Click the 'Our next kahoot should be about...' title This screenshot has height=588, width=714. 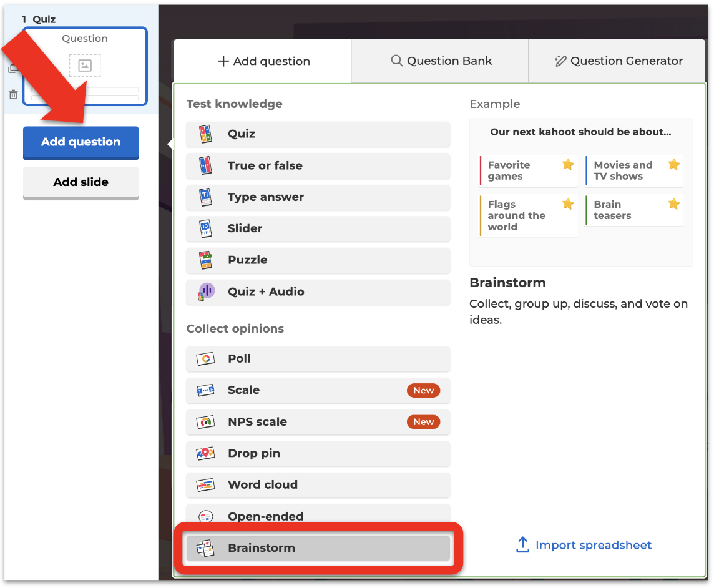pyautogui.click(x=580, y=132)
